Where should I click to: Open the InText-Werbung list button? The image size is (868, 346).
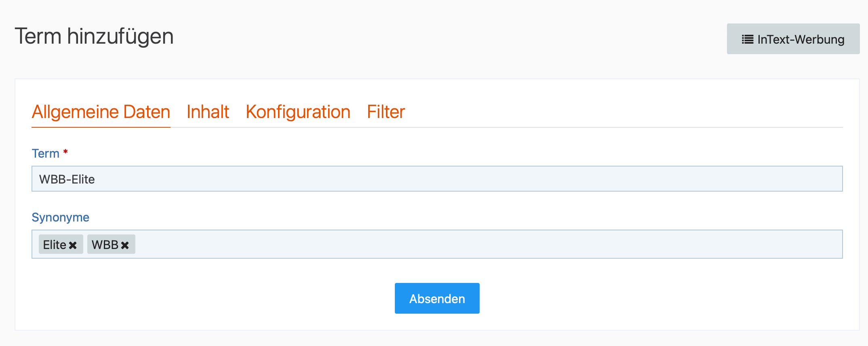click(x=793, y=39)
